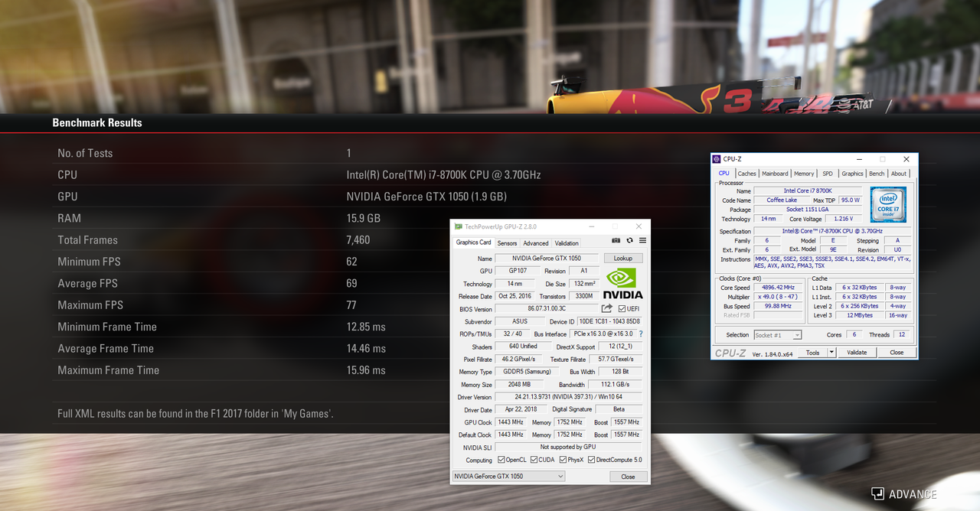Toggle the DirectCompute 5.0 checkbox
Viewport: 980px width, 511px height.
click(592, 460)
